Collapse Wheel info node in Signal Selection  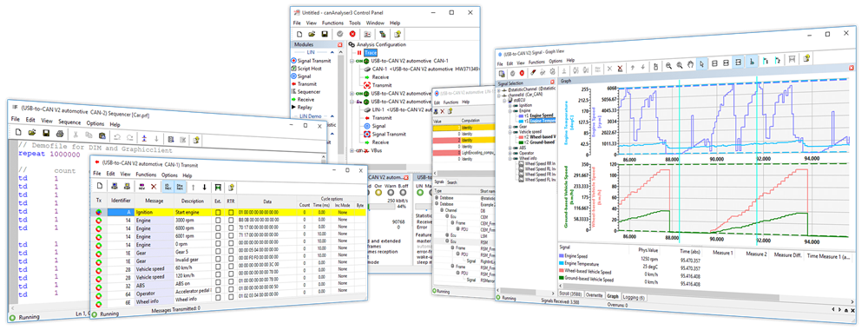(x=509, y=159)
